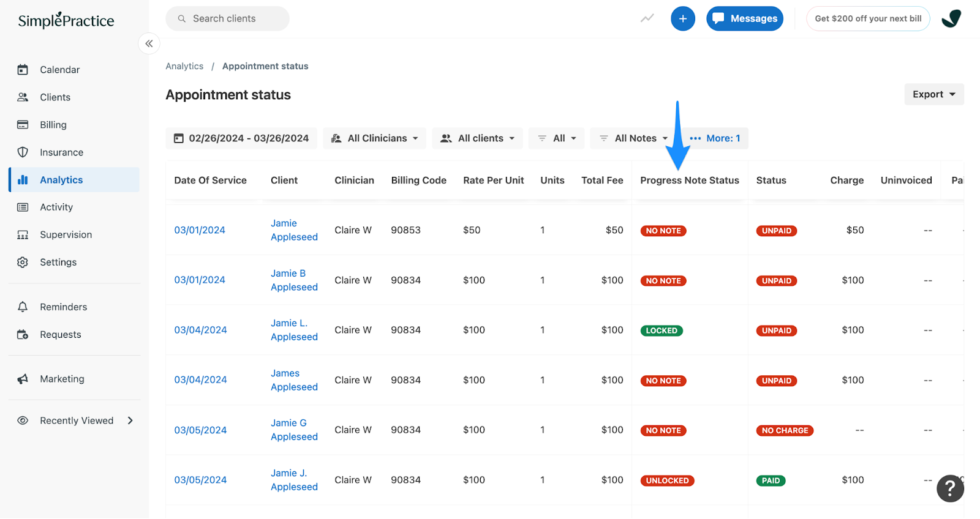
Task: Open the All clients dropdown
Action: tap(478, 138)
